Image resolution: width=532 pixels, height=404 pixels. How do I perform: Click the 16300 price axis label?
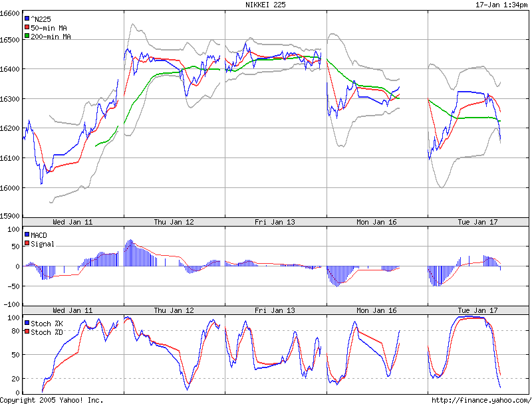click(x=10, y=99)
